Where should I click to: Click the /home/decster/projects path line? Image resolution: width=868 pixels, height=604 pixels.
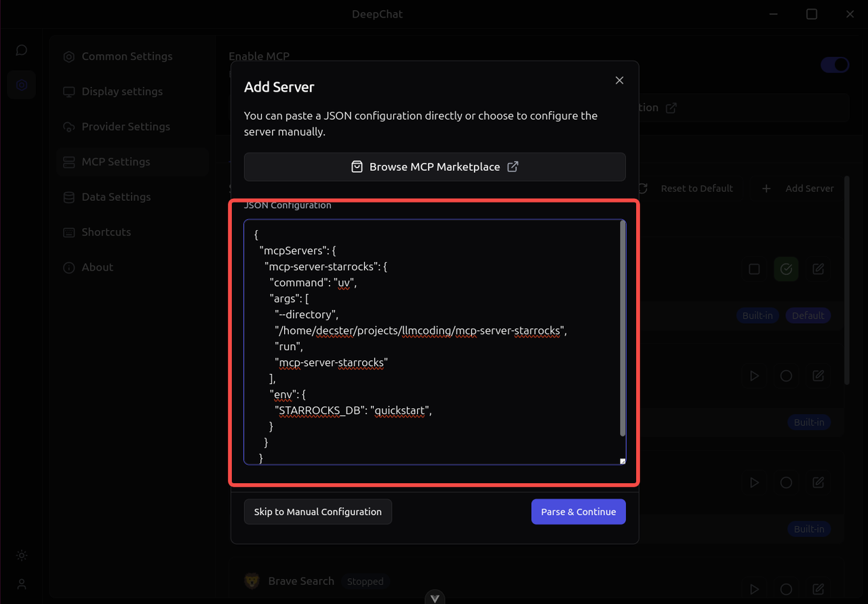click(420, 331)
